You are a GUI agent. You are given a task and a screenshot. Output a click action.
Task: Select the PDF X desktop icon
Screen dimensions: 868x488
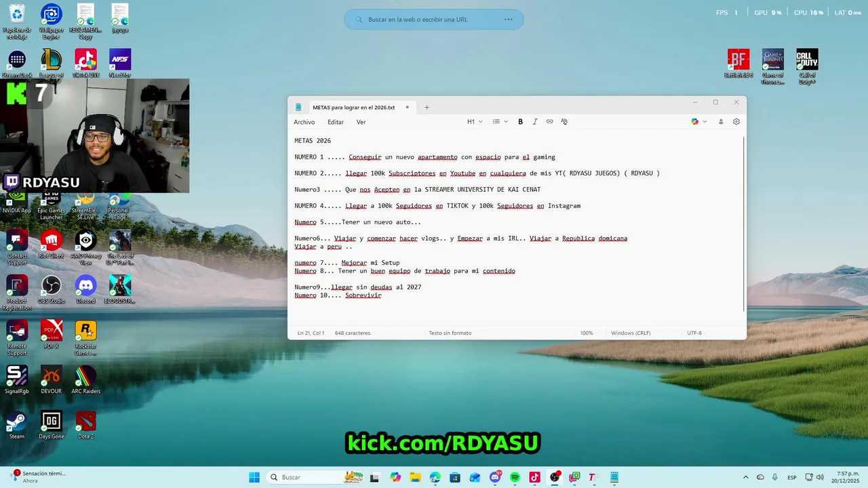click(x=52, y=334)
